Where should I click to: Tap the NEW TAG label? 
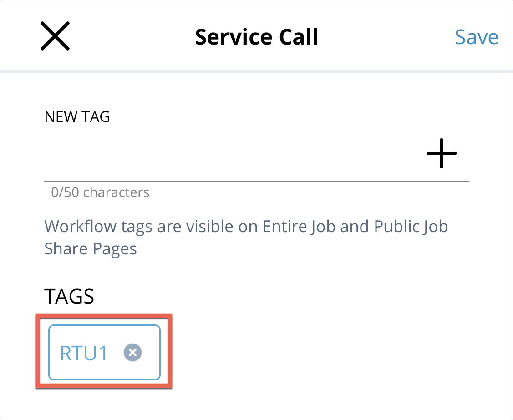click(x=76, y=117)
